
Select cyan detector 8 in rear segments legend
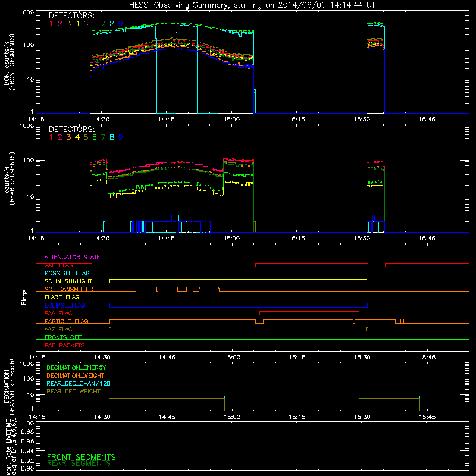pos(112,137)
